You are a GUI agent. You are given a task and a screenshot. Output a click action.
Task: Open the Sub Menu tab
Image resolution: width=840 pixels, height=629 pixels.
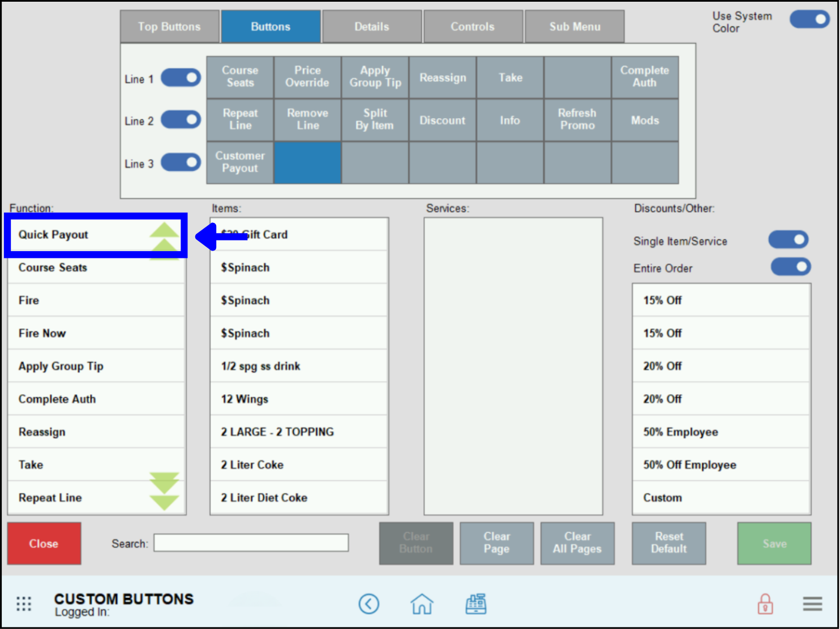coord(574,26)
